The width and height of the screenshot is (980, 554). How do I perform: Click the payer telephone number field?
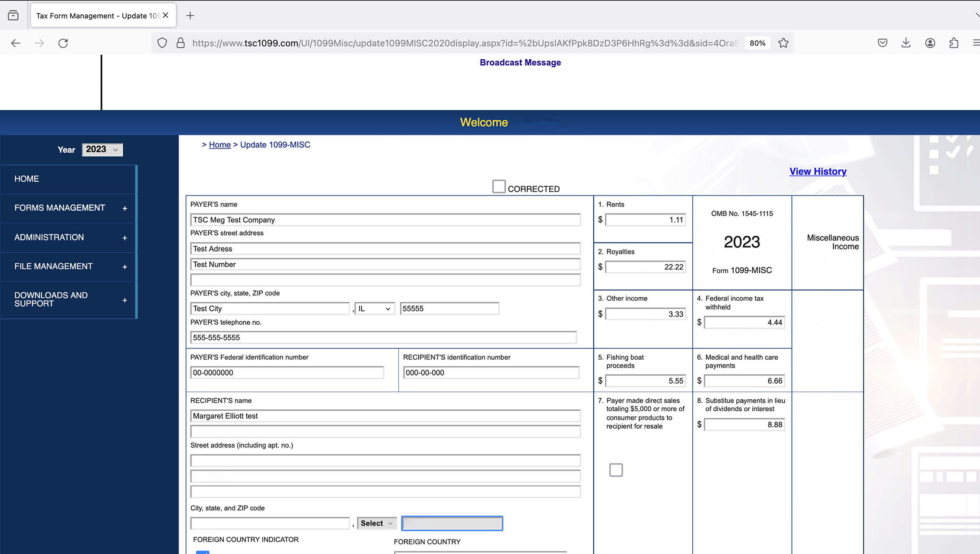tap(383, 337)
